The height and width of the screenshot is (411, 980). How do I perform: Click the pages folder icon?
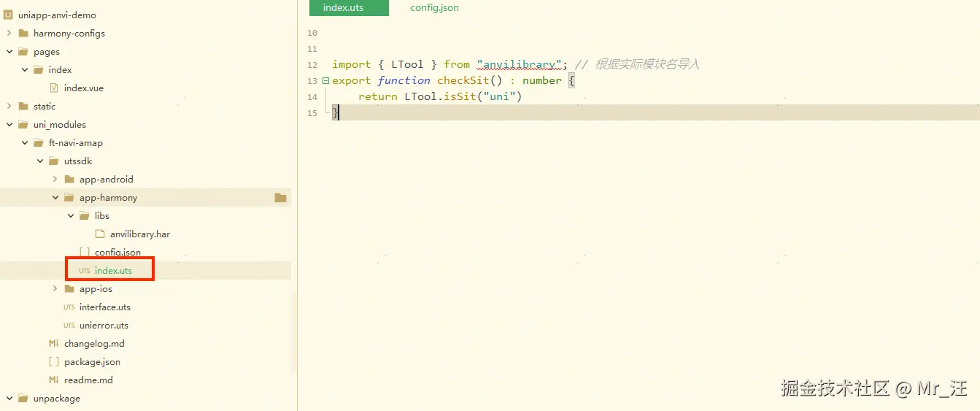pos(23,51)
